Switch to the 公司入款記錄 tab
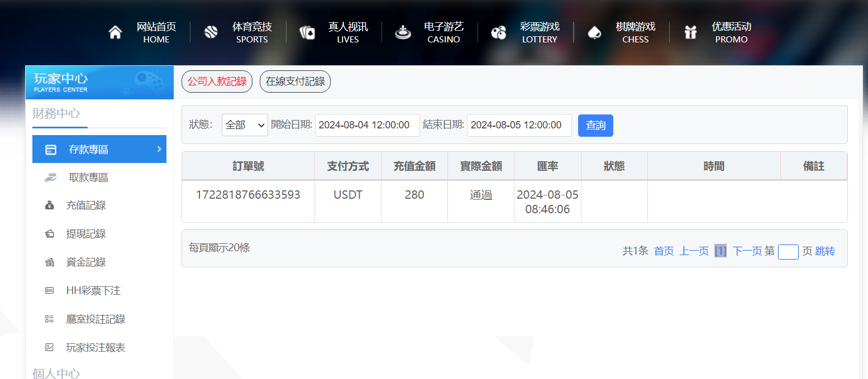 point(217,81)
